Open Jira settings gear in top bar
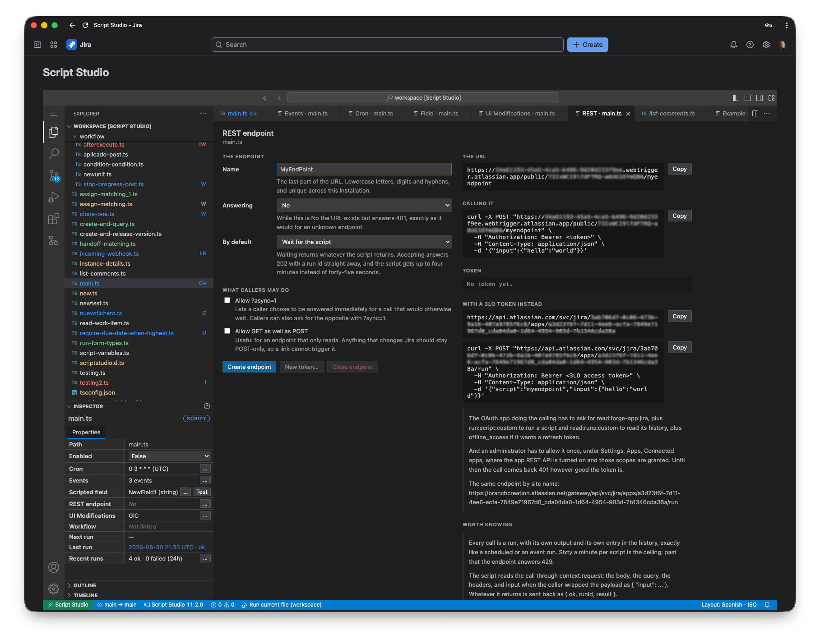This screenshot has width=820, height=644. pos(766,45)
